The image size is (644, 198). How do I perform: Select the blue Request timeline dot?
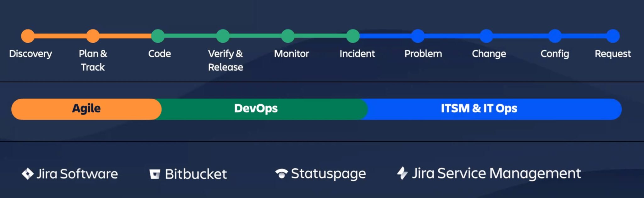(613, 36)
